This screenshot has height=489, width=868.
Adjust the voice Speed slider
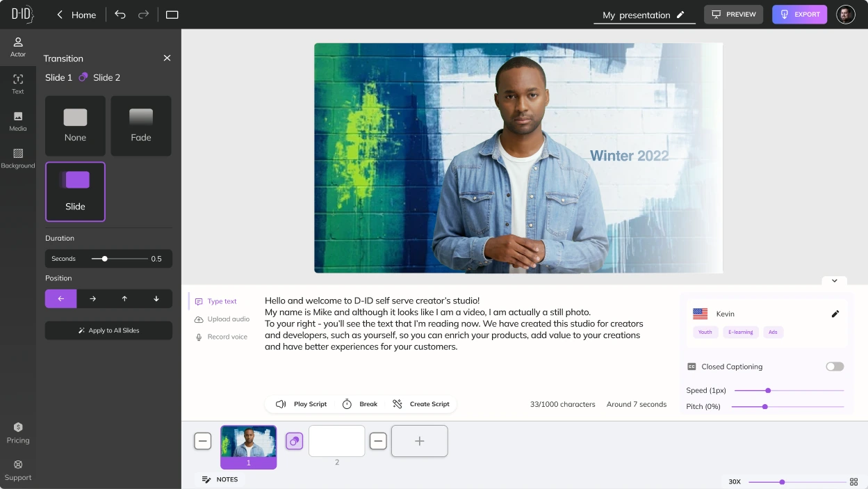789,390
